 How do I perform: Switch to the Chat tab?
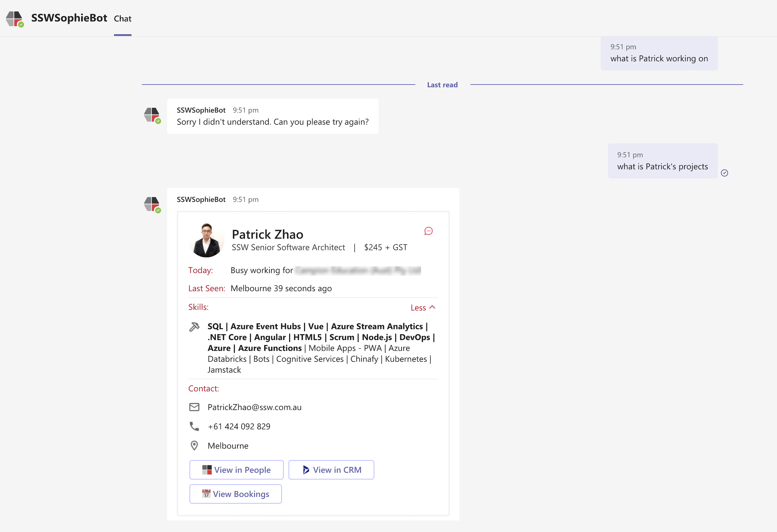tap(122, 18)
